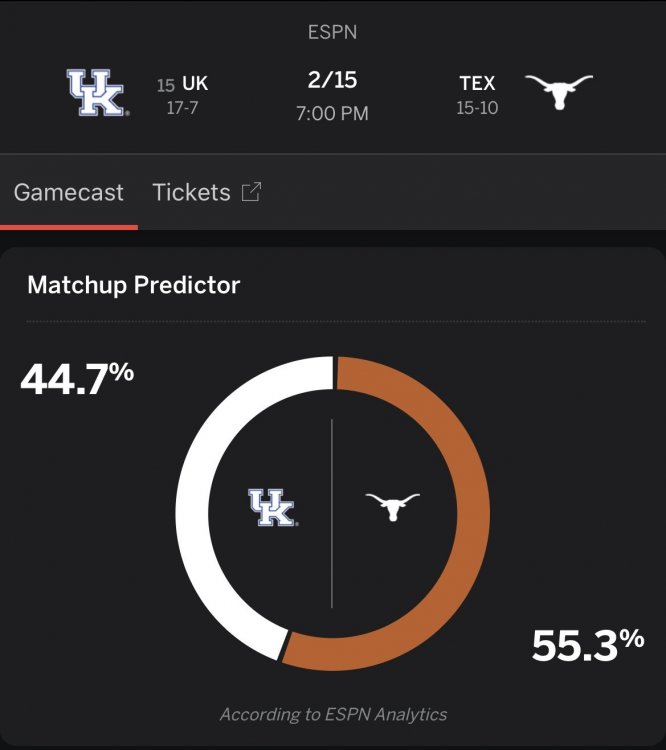The height and width of the screenshot is (750, 666).
Task: Click the According to ESPN Analytics note
Action: click(x=333, y=714)
